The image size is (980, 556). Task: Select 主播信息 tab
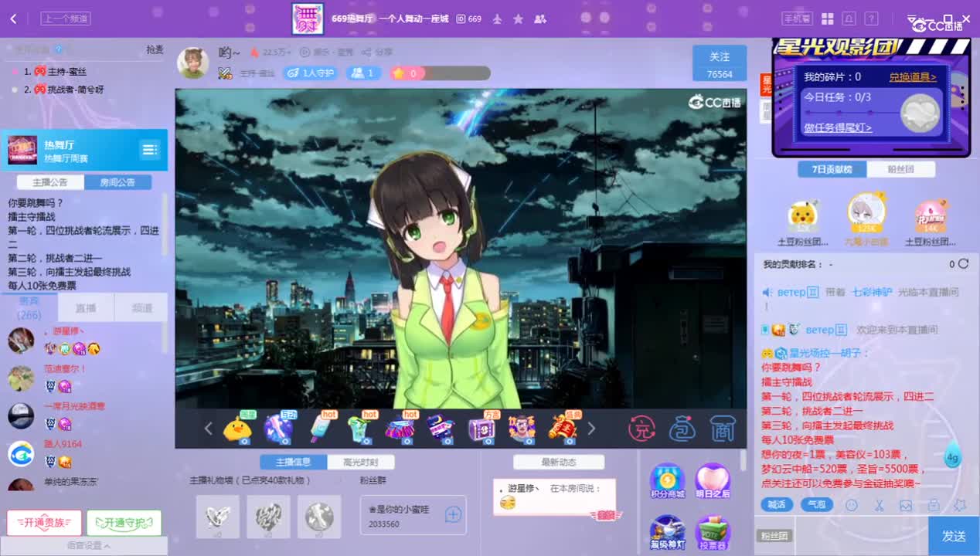coord(294,462)
